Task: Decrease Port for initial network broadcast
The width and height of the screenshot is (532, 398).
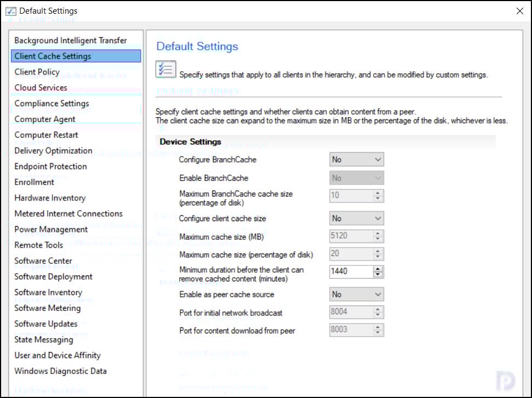Action: pos(377,315)
